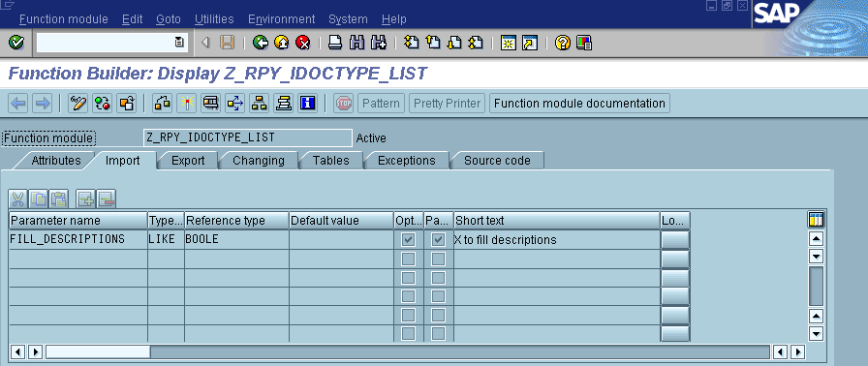Click the green Enter checkmark icon
This screenshot has height=366, width=868.
click(17, 43)
